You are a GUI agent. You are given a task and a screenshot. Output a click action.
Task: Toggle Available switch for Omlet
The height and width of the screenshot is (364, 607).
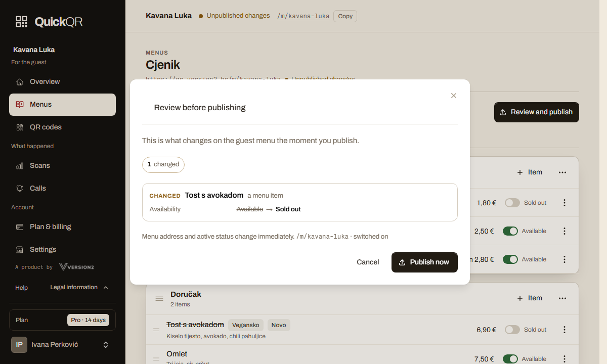click(x=510, y=359)
